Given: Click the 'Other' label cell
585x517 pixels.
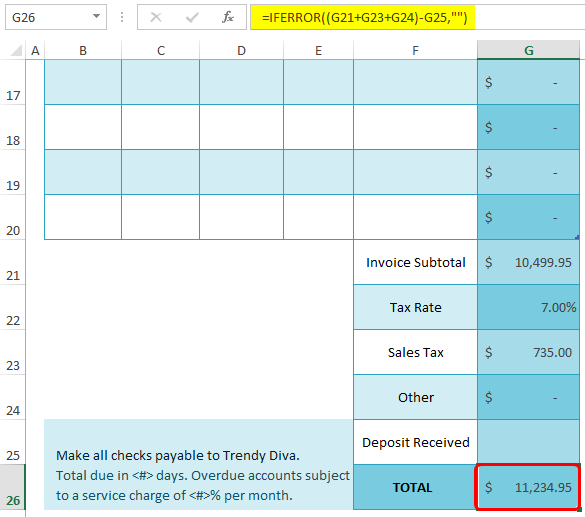Looking at the screenshot, I should pyautogui.click(x=415, y=397).
